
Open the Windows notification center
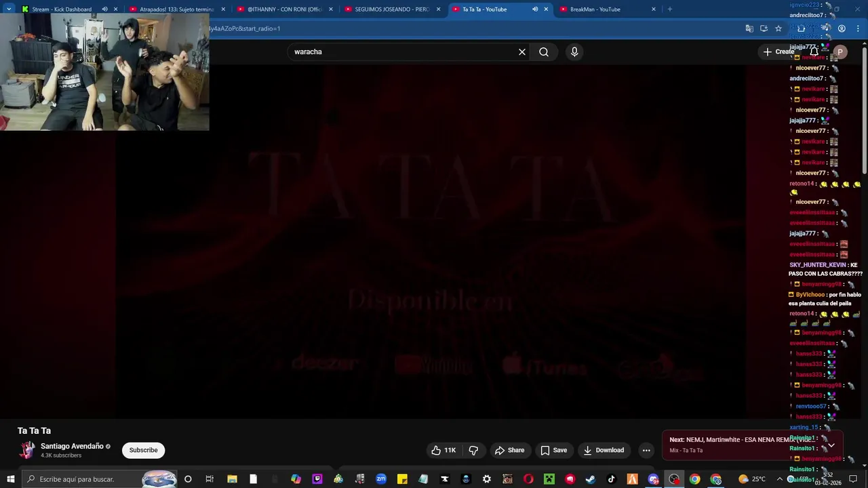tap(853, 479)
